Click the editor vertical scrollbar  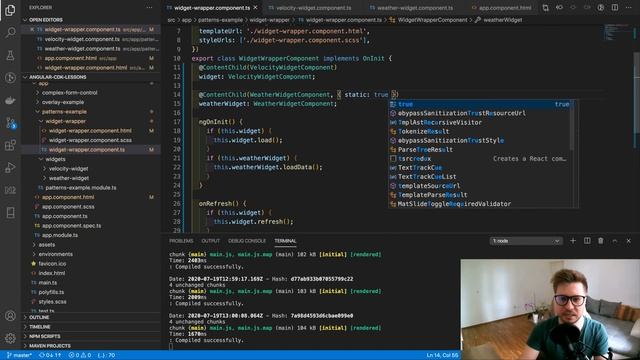(x=637, y=94)
